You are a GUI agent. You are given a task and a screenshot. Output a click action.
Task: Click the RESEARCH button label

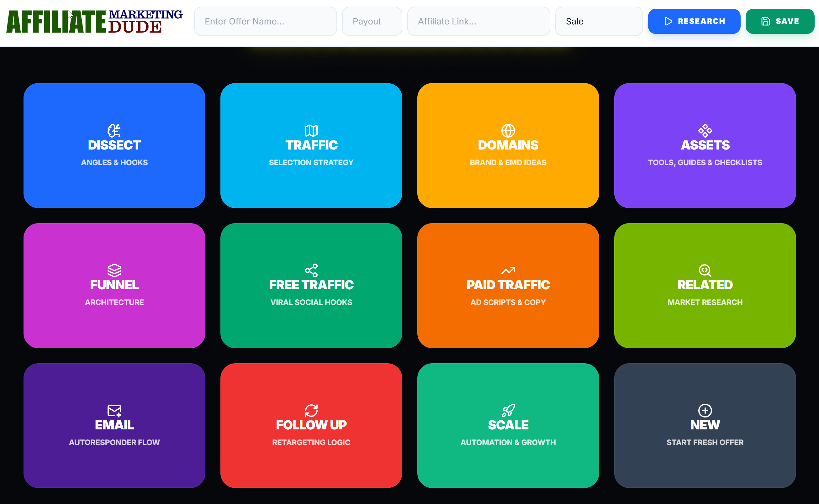click(x=701, y=21)
